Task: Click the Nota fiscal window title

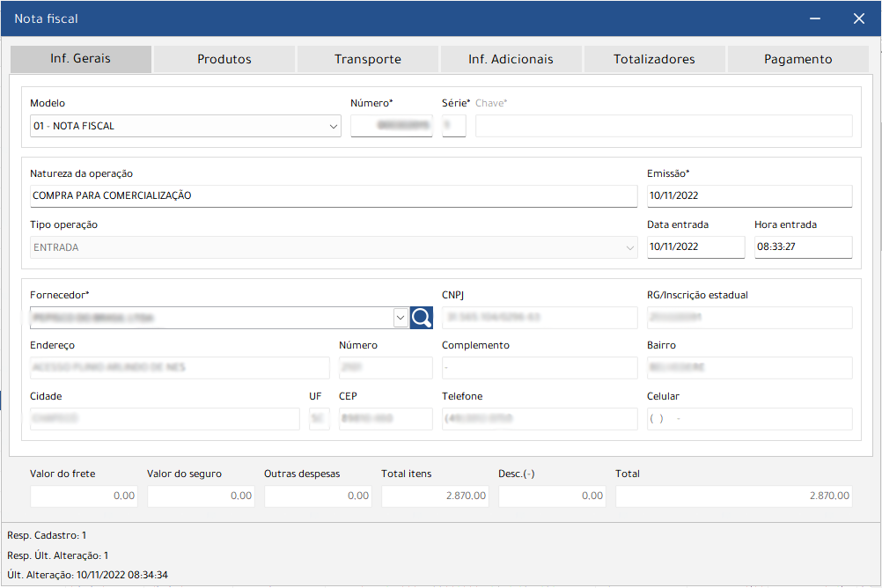Action: pyautogui.click(x=46, y=18)
